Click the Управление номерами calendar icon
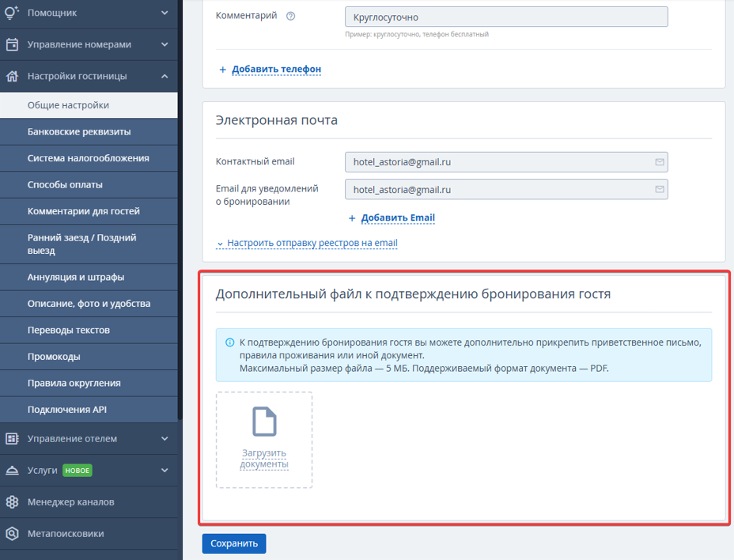 point(12,44)
